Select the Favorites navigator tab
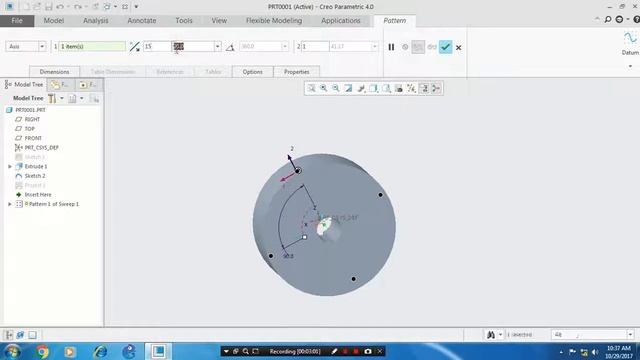The height and width of the screenshot is (360, 640). point(89,84)
